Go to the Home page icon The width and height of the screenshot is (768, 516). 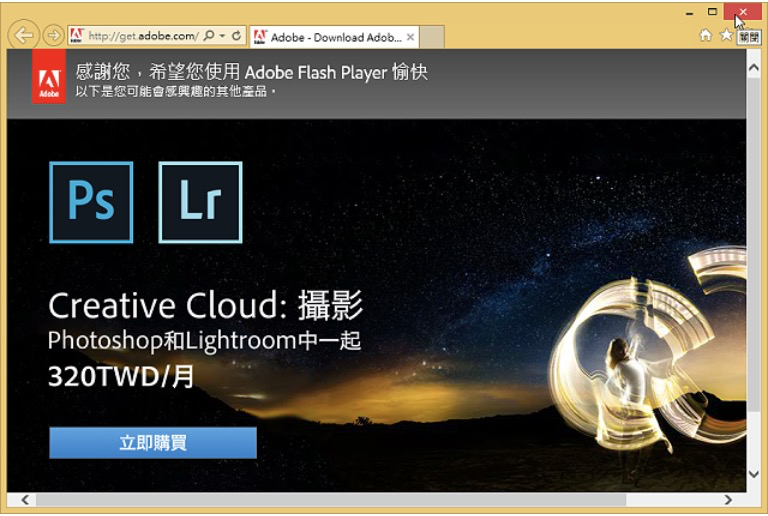pos(705,35)
